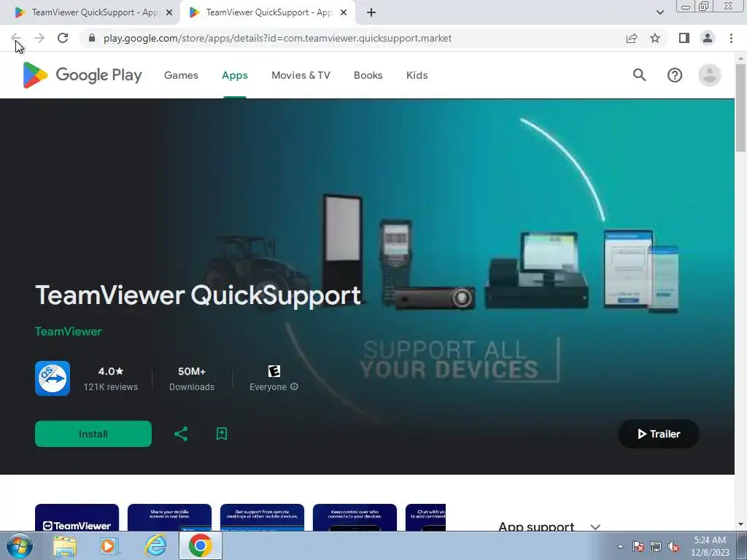Open Google Play help icon

coord(675,75)
